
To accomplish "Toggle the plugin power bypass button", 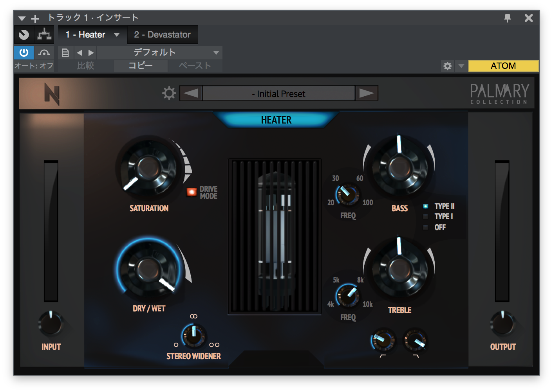I will [24, 52].
